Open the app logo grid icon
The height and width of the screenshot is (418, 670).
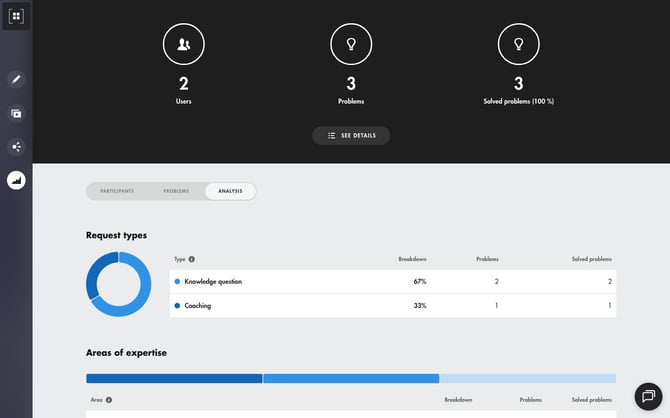[x=16, y=16]
